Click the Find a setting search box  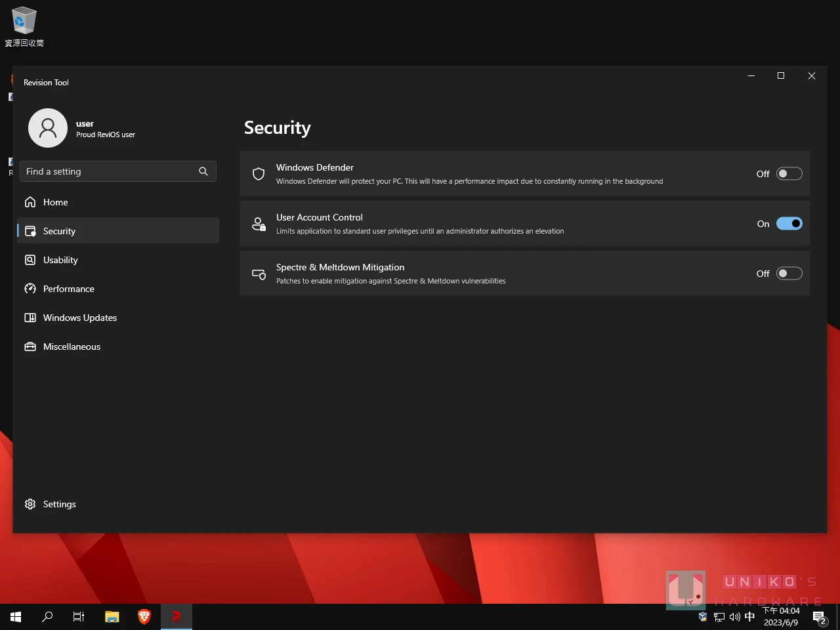click(108, 171)
